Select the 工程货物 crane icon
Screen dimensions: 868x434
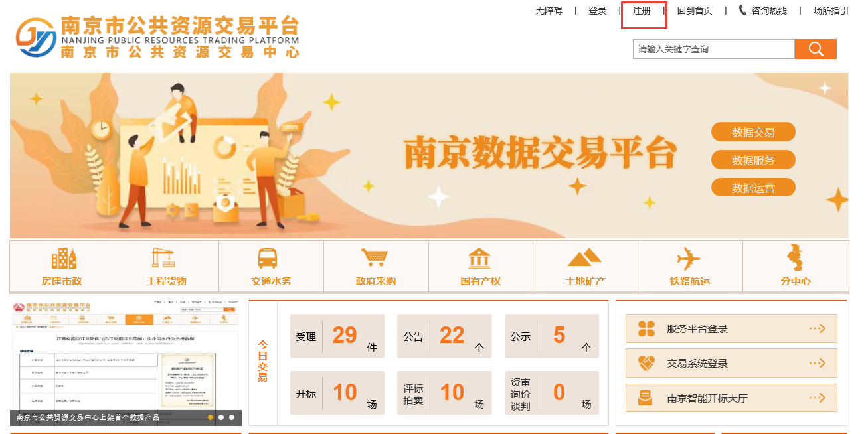pos(163,258)
